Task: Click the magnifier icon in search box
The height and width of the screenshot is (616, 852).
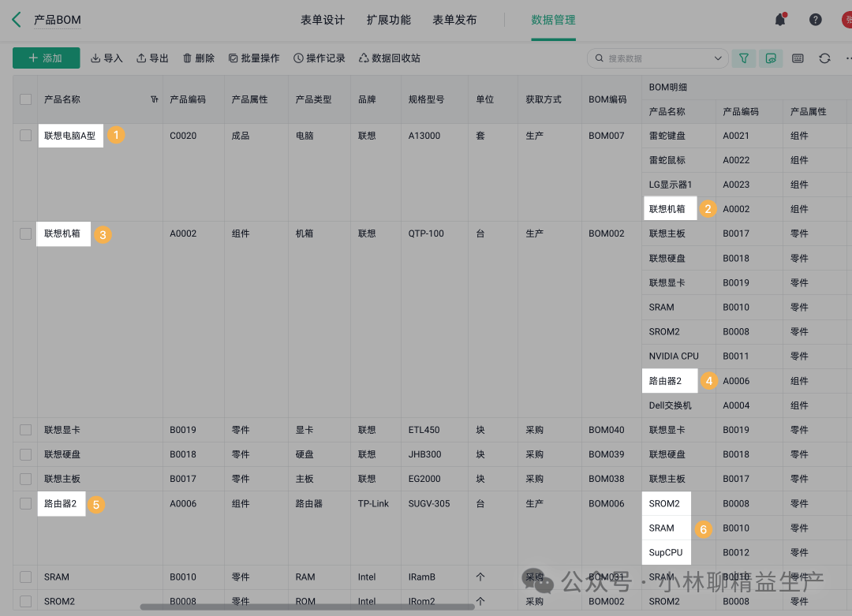Action: (x=600, y=58)
